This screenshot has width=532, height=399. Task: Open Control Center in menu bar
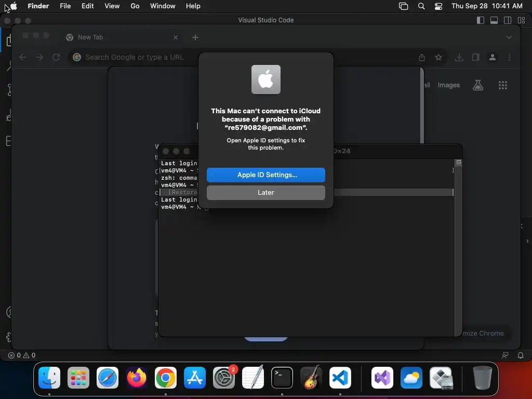438,6
